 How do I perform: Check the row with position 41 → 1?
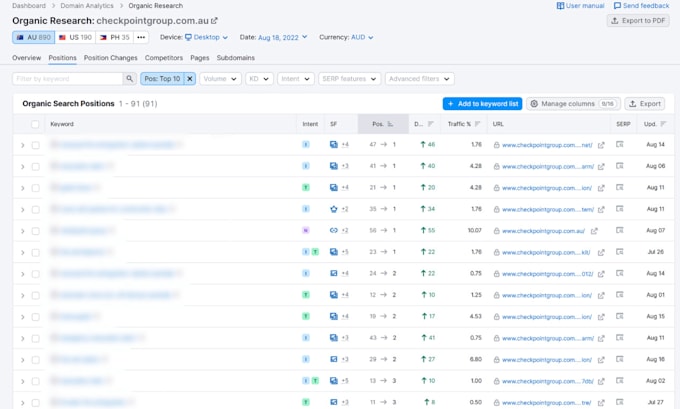pyautogui.click(x=36, y=167)
